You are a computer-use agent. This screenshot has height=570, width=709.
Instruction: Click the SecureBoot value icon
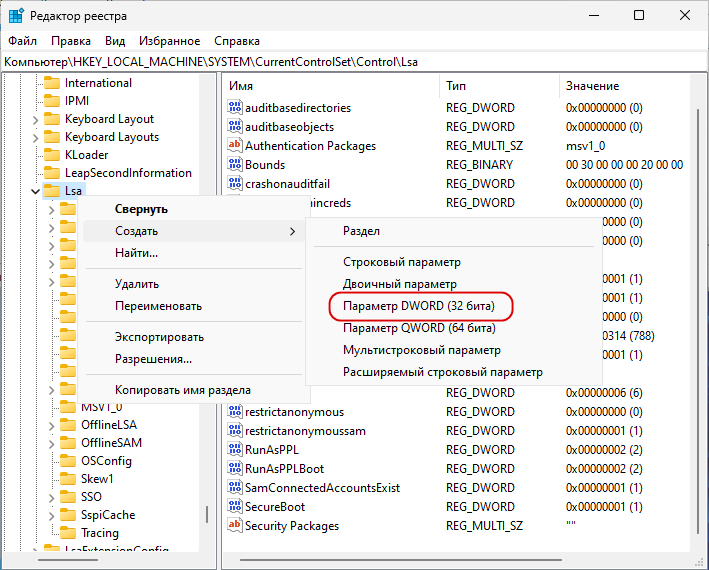click(x=235, y=507)
